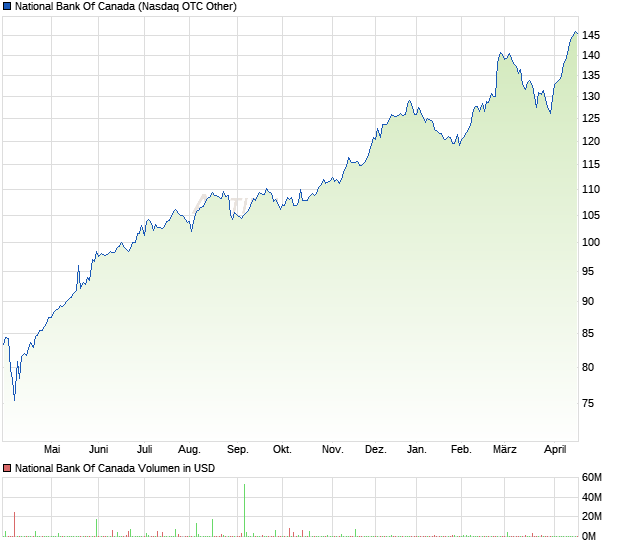
Task: Click the 60M volume axis value
Action: (x=592, y=478)
